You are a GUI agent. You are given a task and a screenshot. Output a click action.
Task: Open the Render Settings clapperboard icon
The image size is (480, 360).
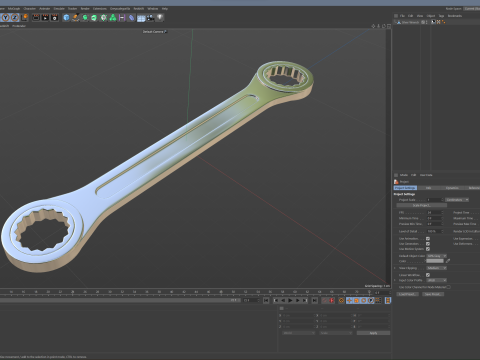54,17
